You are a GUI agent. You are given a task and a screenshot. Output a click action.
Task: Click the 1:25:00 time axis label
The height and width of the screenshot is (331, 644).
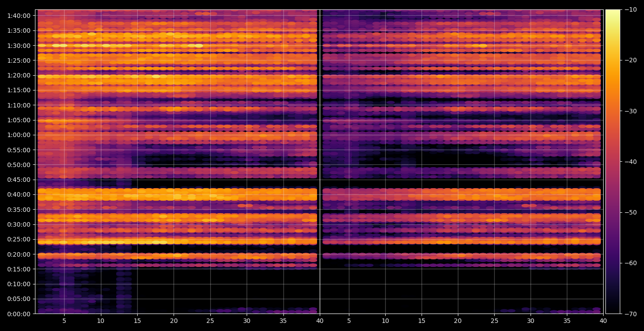click(x=19, y=60)
